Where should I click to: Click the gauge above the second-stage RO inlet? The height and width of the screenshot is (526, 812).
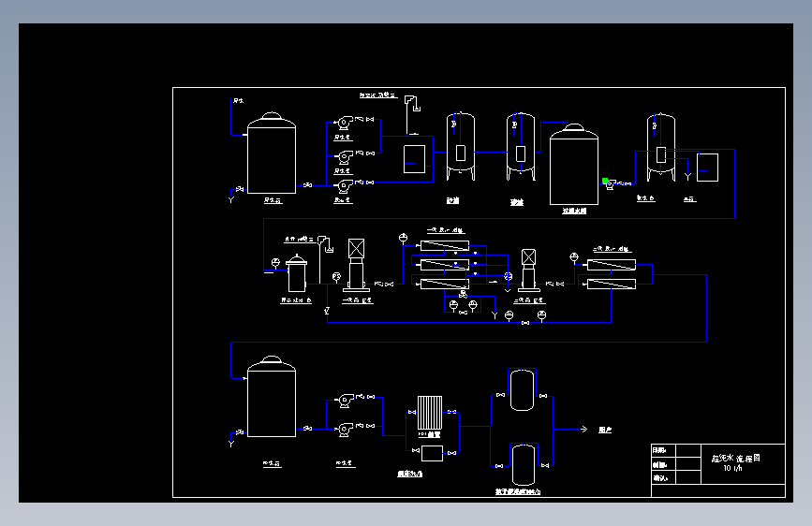point(574,256)
